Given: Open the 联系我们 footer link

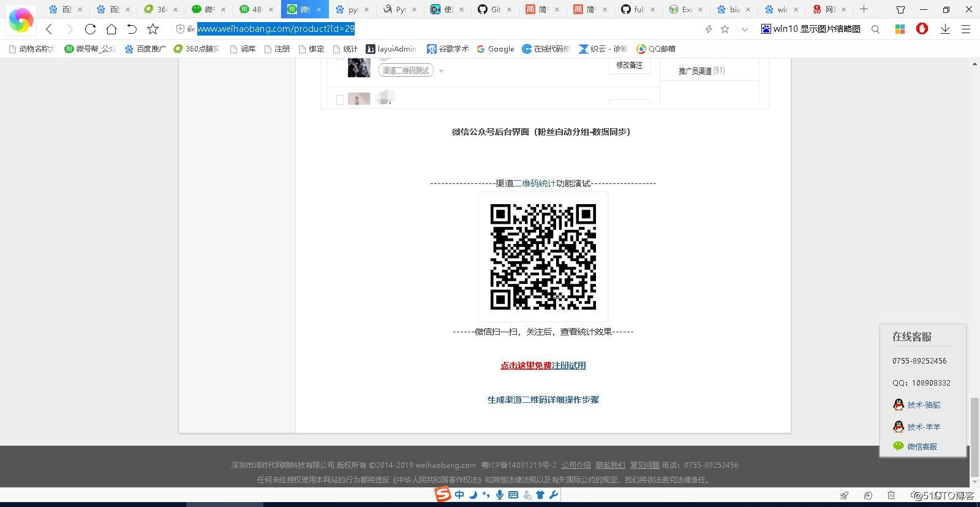Looking at the screenshot, I should point(611,465).
